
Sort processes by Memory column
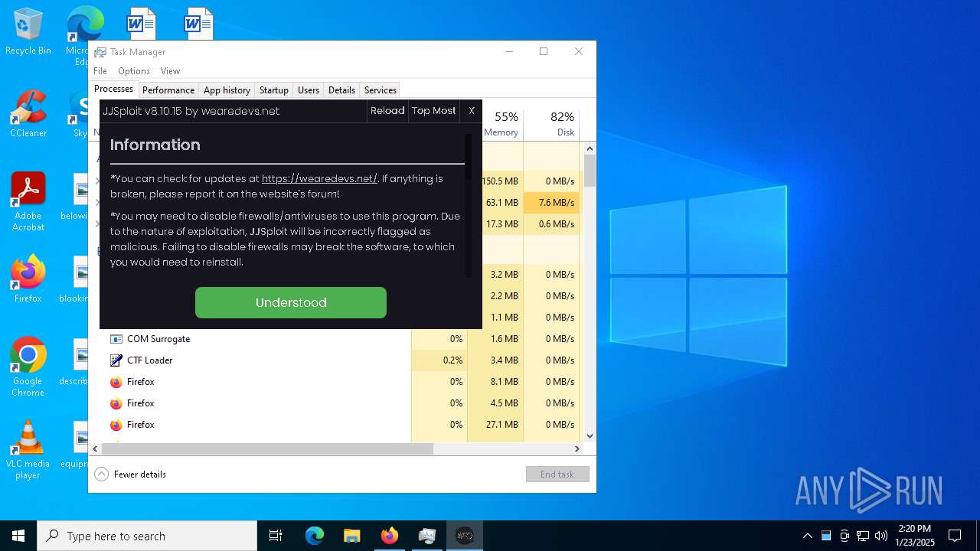[501, 124]
